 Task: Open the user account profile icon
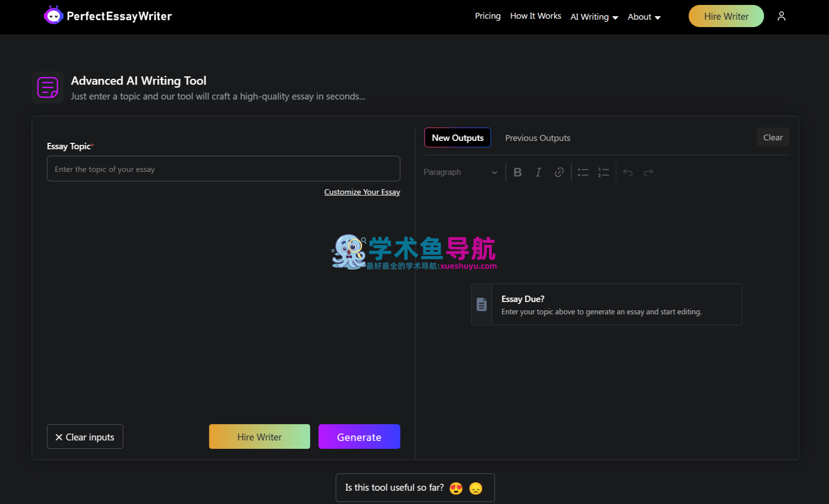coord(781,16)
